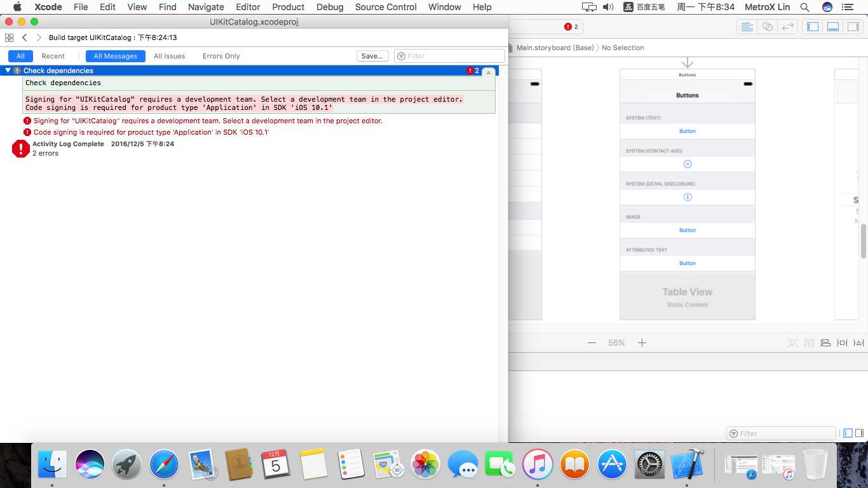This screenshot has width=868, height=488.
Task: Click the contact add plus button in storyboard
Action: pyautogui.click(x=688, y=164)
